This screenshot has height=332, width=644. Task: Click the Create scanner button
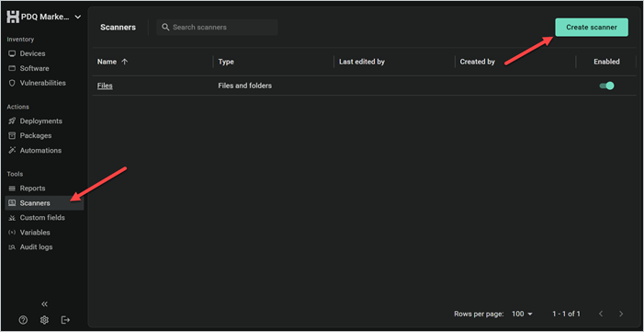click(x=592, y=28)
